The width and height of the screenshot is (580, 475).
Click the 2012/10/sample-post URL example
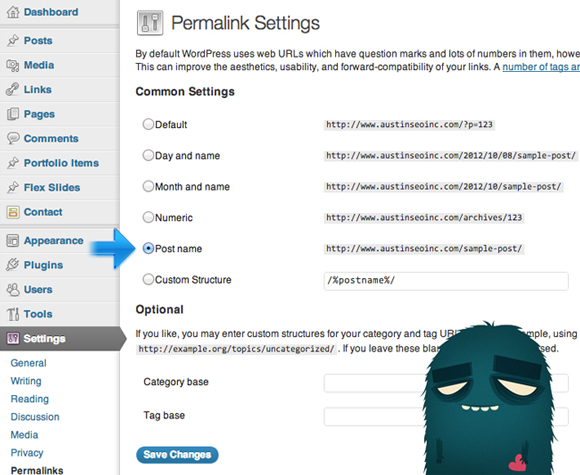pyautogui.click(x=444, y=186)
